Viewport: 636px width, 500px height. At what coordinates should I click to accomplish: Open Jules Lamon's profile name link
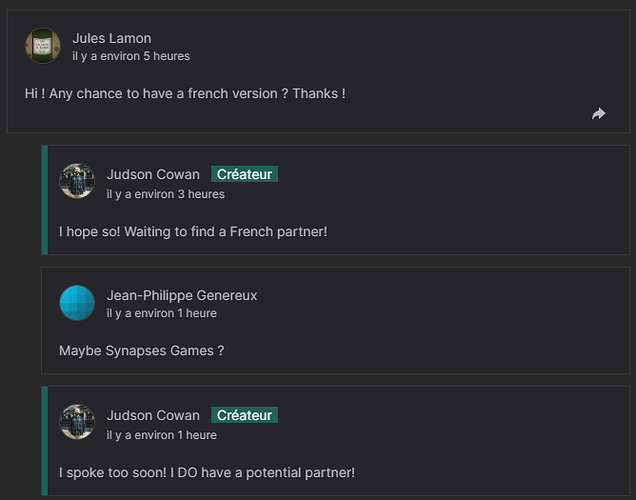112,39
